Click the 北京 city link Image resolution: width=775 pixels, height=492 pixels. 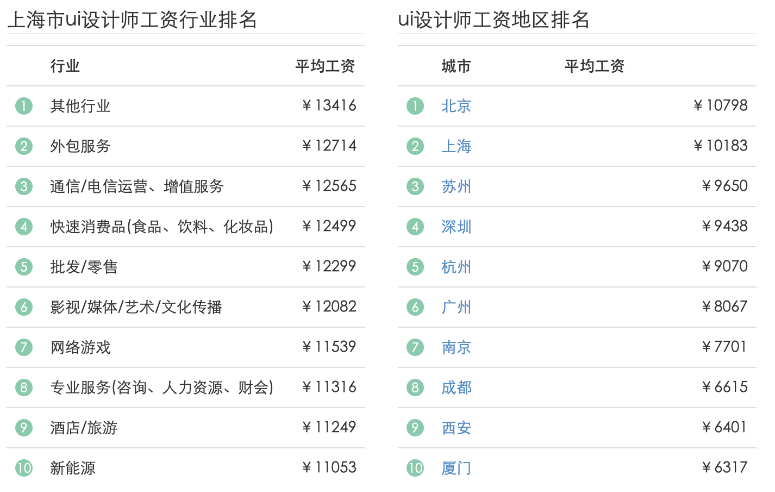point(456,106)
